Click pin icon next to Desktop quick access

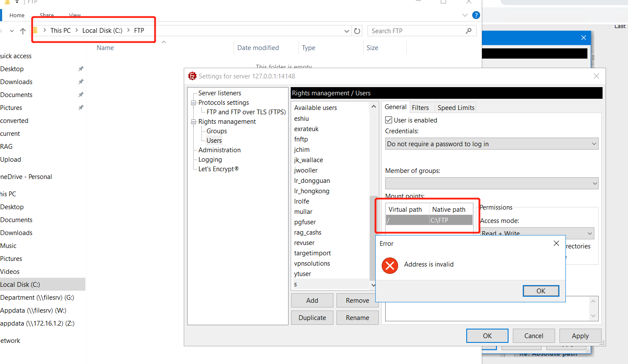(81, 69)
